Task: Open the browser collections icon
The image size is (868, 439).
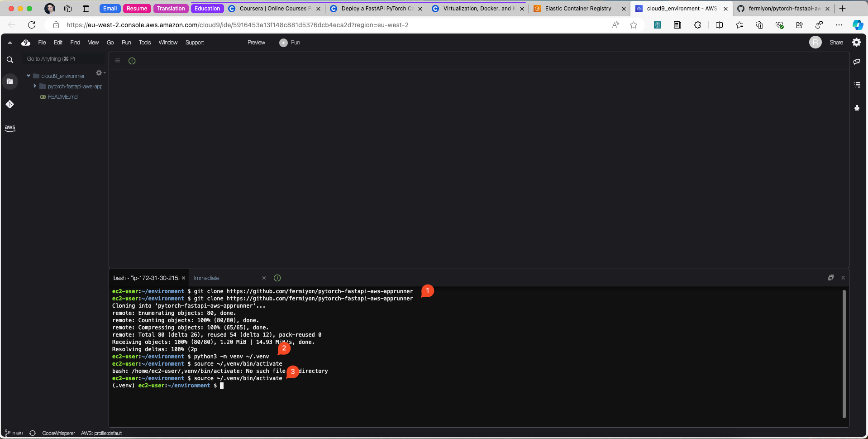Action: coord(759,25)
